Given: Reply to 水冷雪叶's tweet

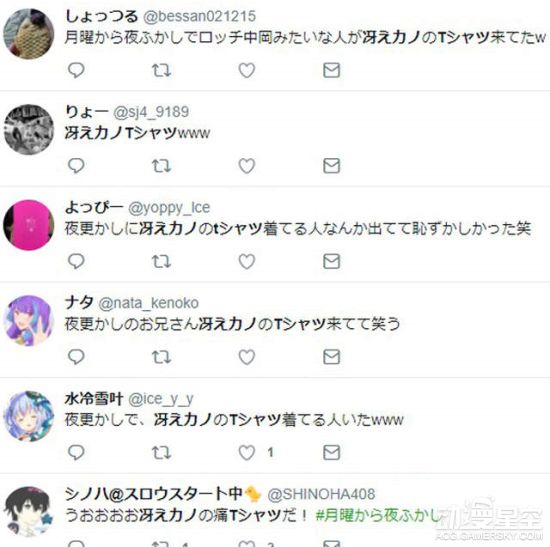Looking at the screenshot, I should pyautogui.click(x=76, y=453).
